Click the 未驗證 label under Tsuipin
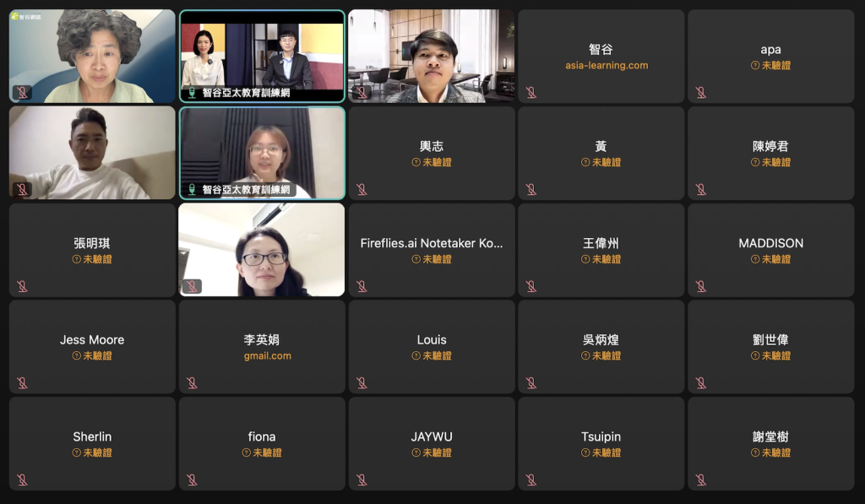 607,453
